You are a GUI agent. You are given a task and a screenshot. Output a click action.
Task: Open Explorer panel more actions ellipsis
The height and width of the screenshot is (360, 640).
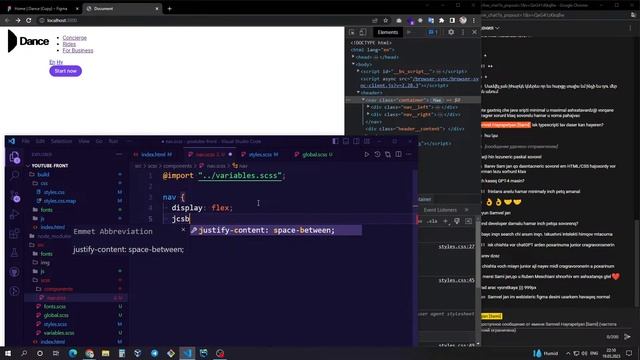coord(119,154)
